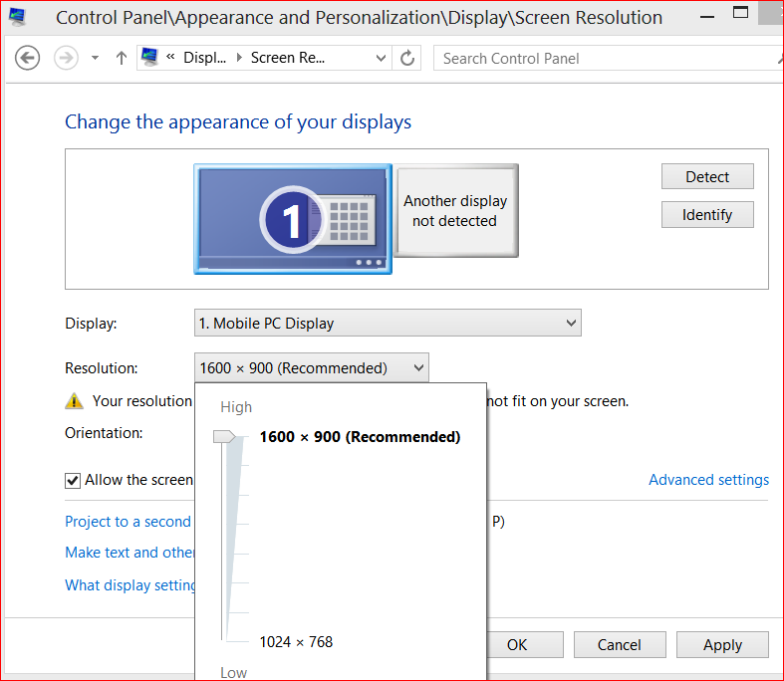Click the Forward navigation arrow
This screenshot has width=784, height=681.
tap(66, 58)
